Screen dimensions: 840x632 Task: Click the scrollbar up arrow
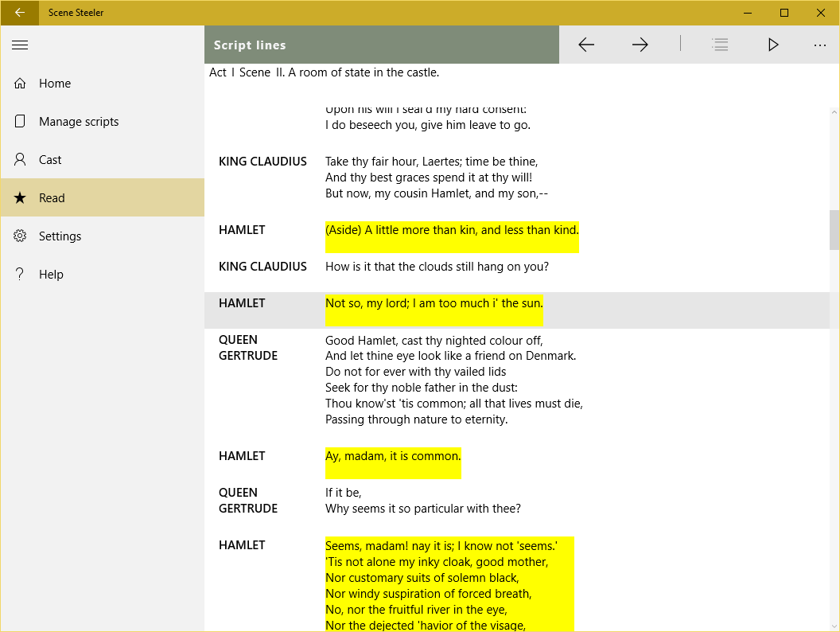tap(834, 112)
